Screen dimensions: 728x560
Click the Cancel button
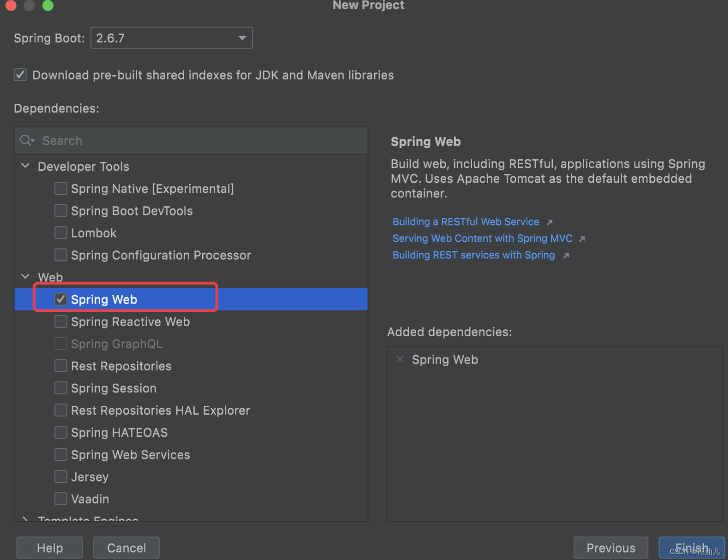[126, 548]
